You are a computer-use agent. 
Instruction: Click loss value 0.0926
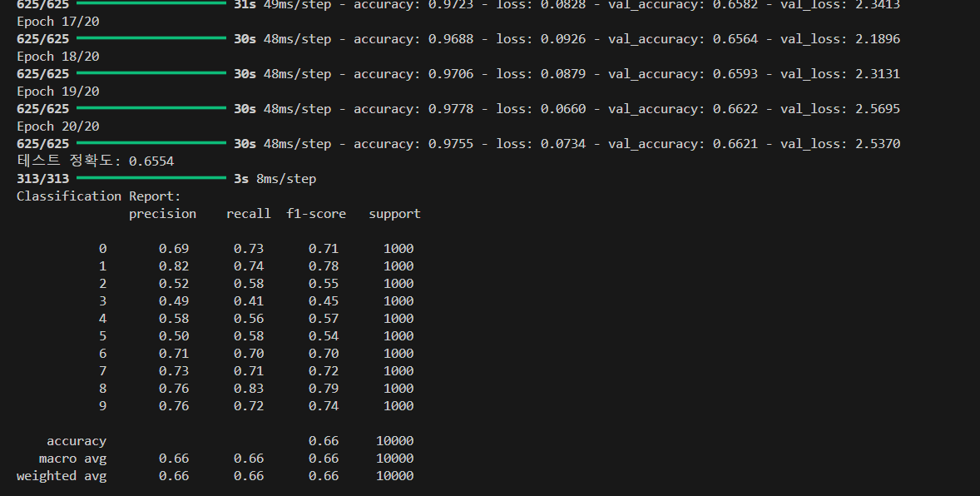coord(563,39)
